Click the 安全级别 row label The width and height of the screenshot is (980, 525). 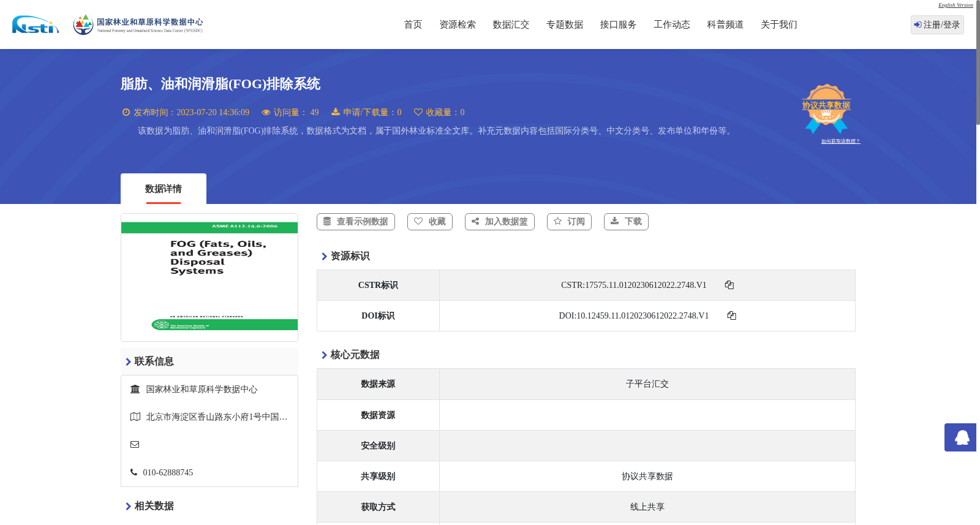tap(378, 446)
